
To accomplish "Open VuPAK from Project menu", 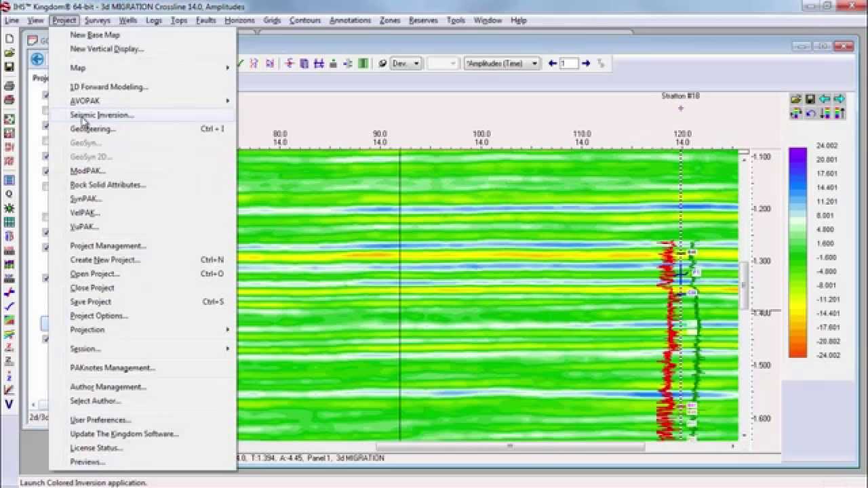I will coord(84,226).
